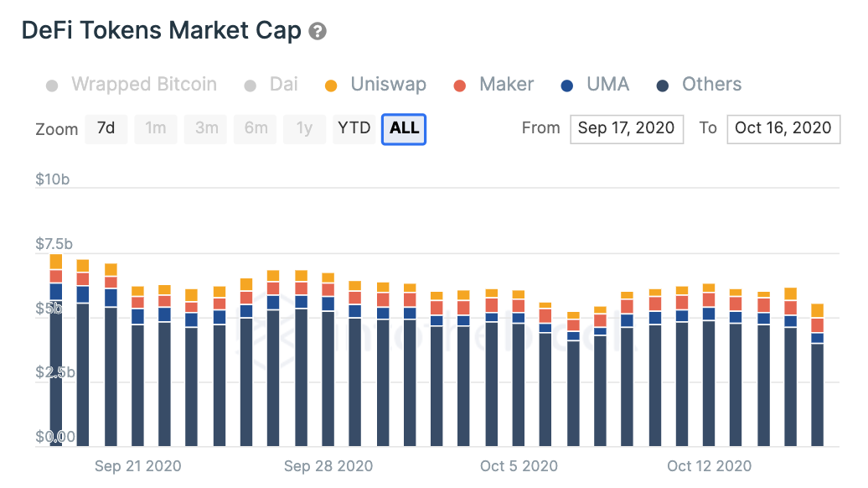The width and height of the screenshot is (868, 488).
Task: Click the tallest stacked bar on the left
Action: (55, 352)
